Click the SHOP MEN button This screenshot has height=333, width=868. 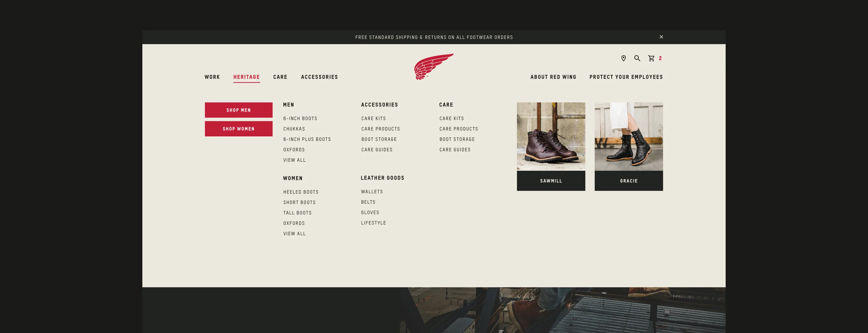[x=239, y=110]
